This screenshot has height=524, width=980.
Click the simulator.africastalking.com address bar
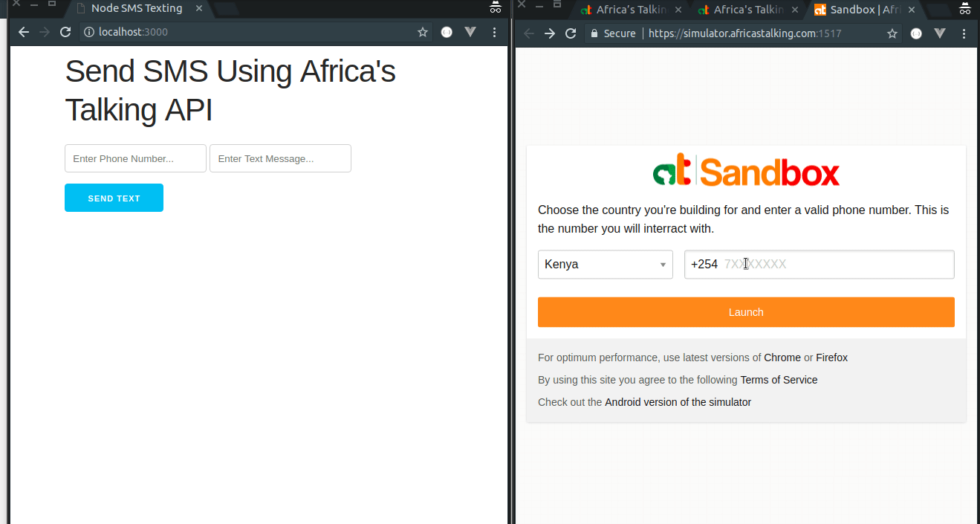pyautogui.click(x=743, y=33)
